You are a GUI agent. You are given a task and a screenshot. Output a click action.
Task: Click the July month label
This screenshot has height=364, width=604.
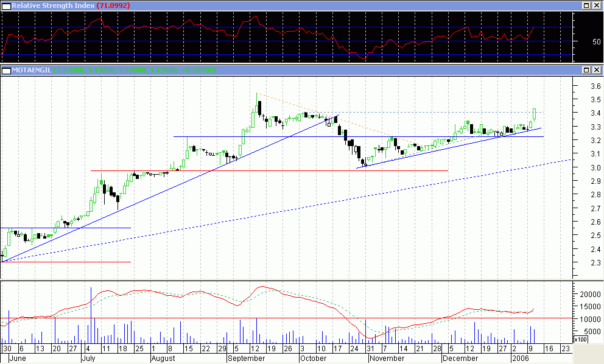click(x=89, y=359)
